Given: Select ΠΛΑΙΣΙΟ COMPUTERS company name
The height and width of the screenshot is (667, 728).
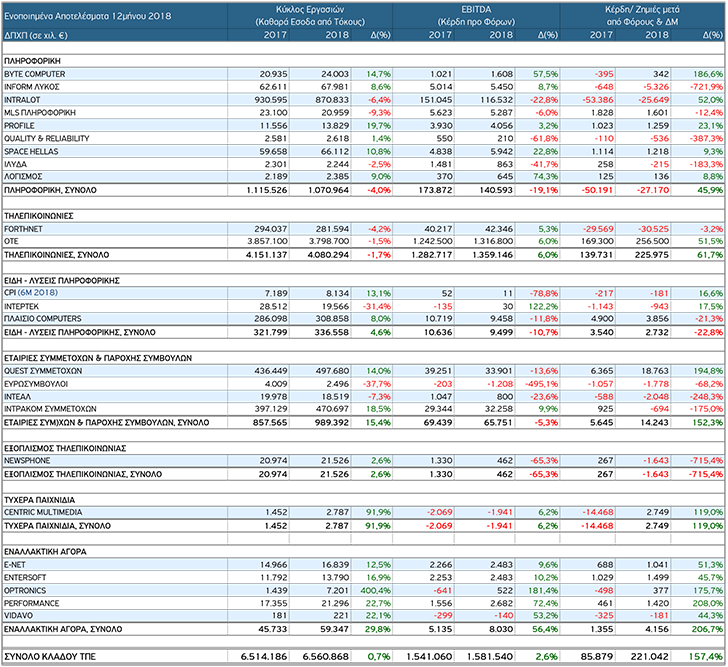Looking at the screenshot, I should coord(43,319).
